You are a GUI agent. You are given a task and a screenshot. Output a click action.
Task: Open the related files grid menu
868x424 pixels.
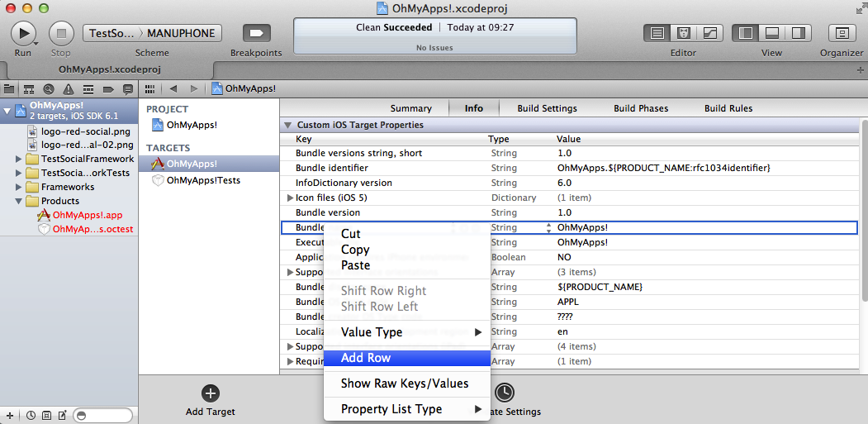(x=149, y=88)
